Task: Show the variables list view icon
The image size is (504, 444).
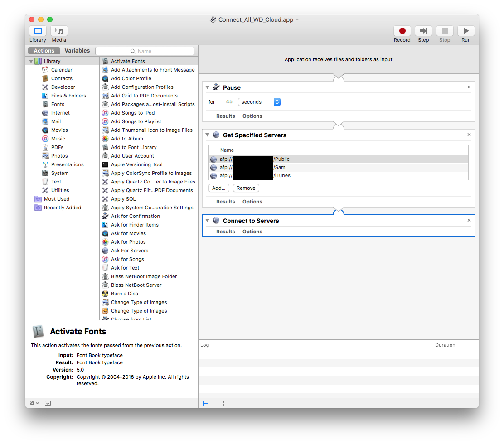Action: click(x=220, y=404)
